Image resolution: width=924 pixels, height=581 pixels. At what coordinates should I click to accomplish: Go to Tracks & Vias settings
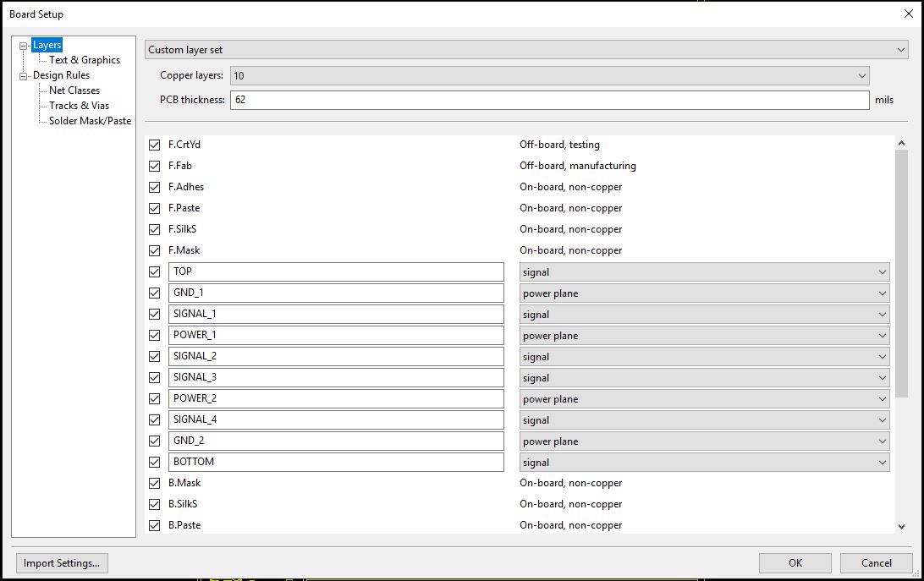pos(79,106)
